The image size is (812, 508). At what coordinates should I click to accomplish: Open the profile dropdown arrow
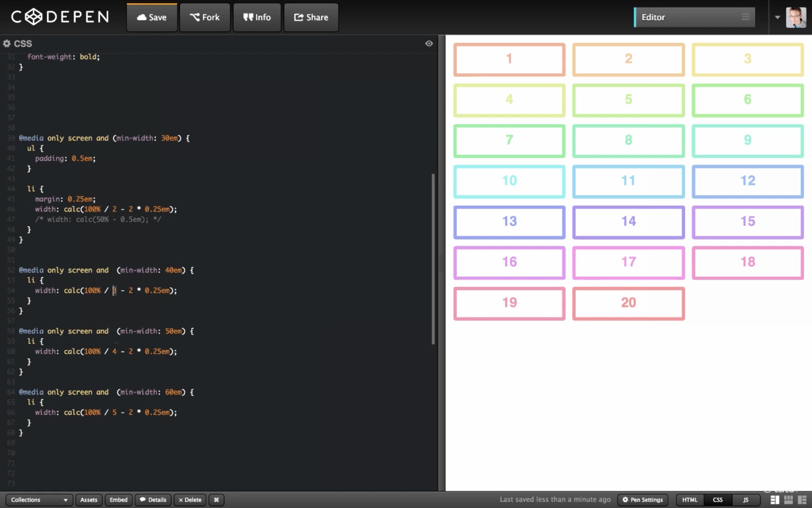coord(777,17)
